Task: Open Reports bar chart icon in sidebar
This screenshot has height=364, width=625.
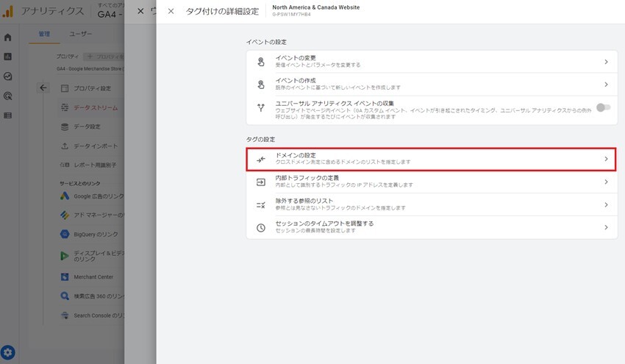Action: pos(8,57)
